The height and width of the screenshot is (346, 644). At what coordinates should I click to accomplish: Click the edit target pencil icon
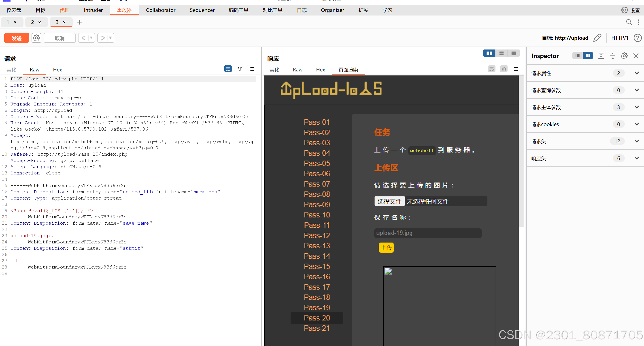[x=597, y=38]
